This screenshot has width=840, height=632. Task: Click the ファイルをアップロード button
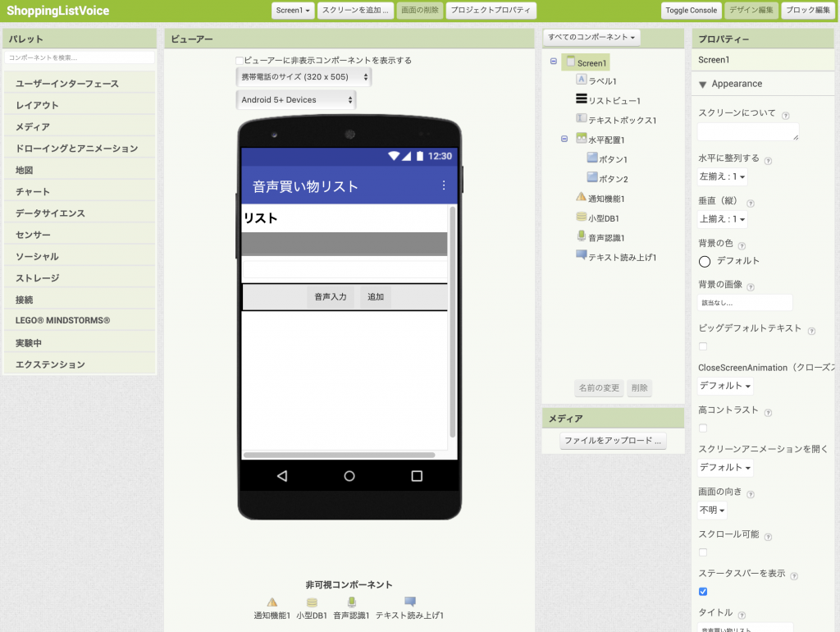point(613,441)
